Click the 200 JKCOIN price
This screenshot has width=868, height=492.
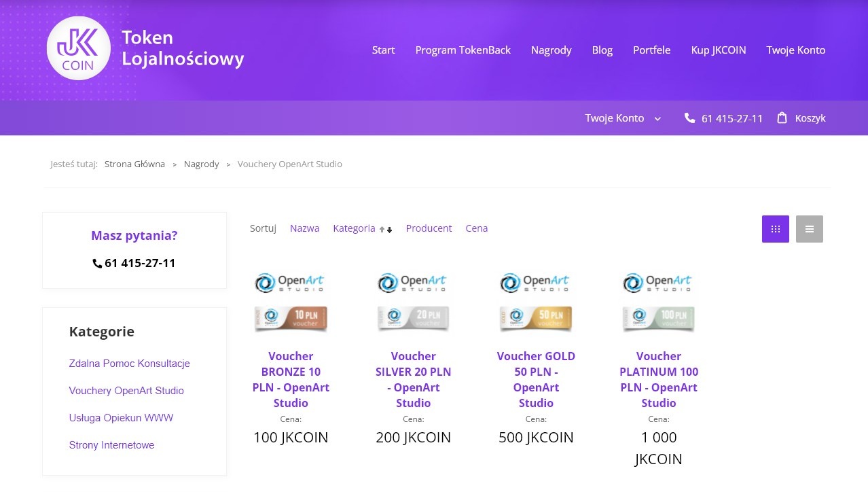coord(414,437)
